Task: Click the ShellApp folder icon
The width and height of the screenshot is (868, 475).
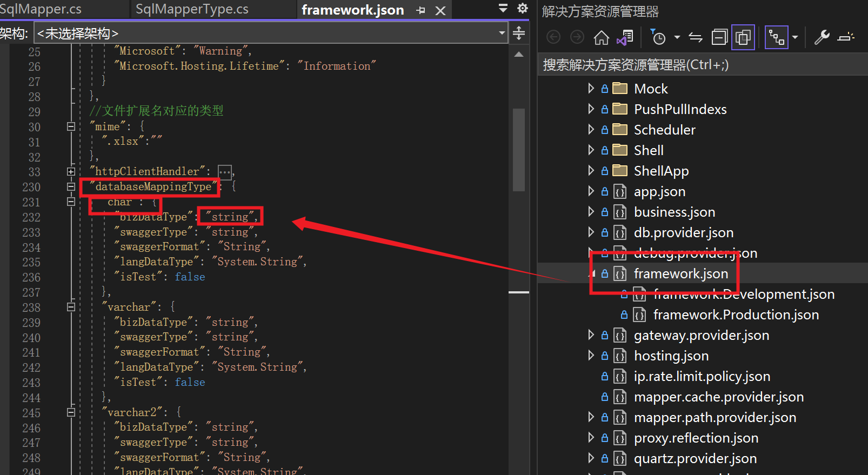Action: point(620,170)
